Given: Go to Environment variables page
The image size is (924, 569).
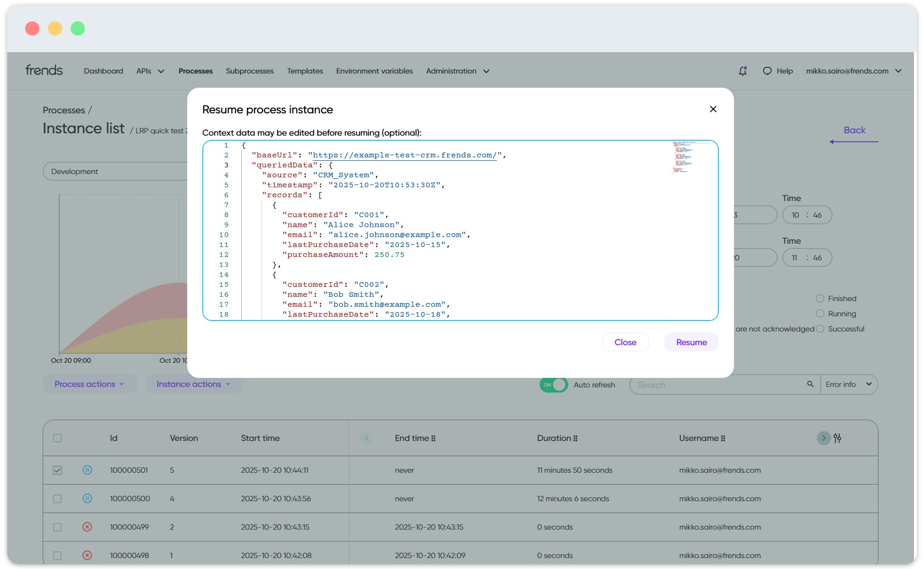Looking at the screenshot, I should (x=374, y=71).
